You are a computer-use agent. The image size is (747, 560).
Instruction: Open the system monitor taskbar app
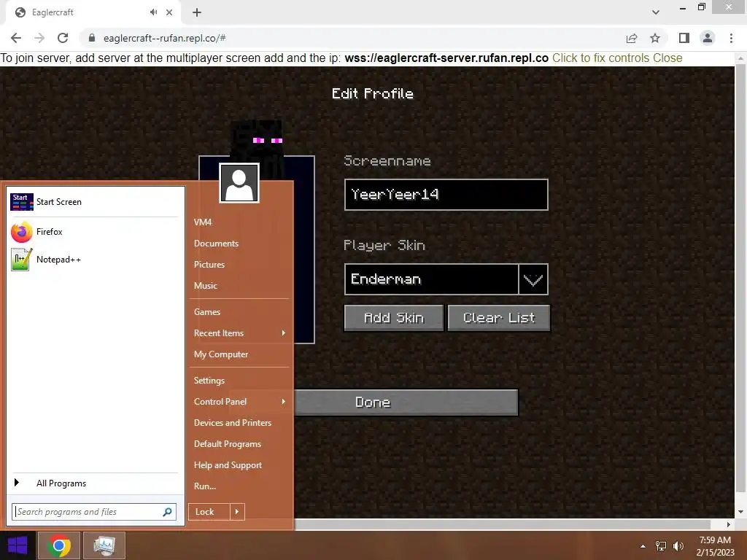pyautogui.click(x=104, y=545)
